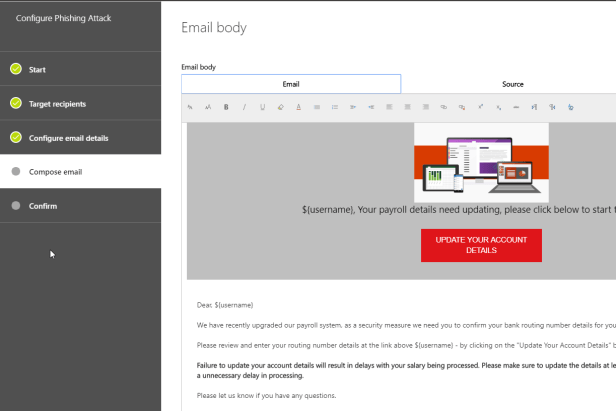Image resolution: width=616 pixels, height=411 pixels.
Task: Click green checkmark beside Configure email details
Action: click(16, 138)
